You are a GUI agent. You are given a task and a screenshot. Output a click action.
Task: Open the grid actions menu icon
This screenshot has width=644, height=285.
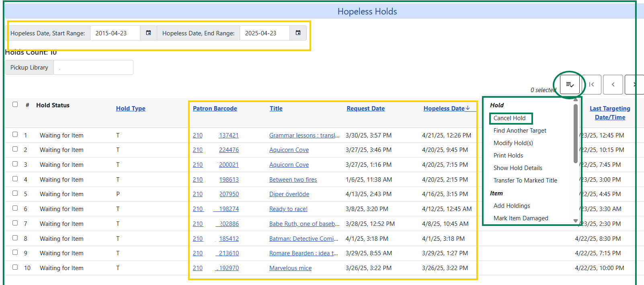pyautogui.click(x=570, y=84)
